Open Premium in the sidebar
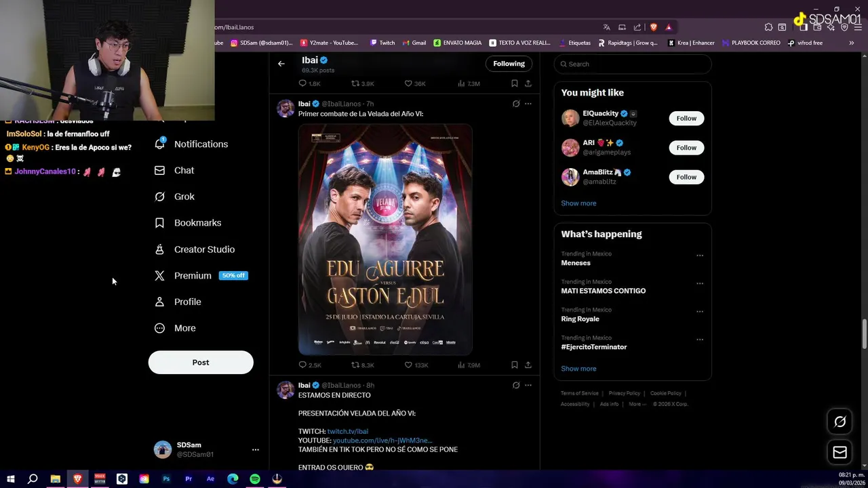Screen dimensions: 868x488 click(201, 275)
